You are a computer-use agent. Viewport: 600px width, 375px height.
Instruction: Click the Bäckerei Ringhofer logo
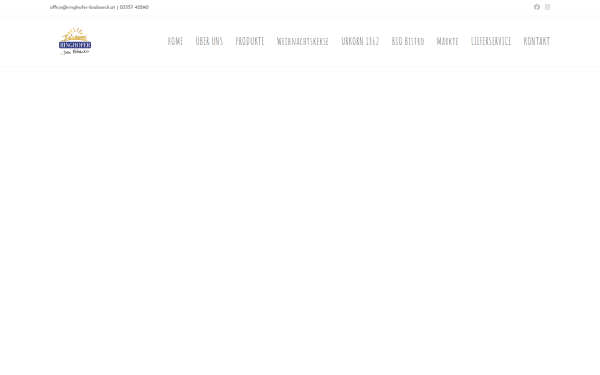coord(75,41)
